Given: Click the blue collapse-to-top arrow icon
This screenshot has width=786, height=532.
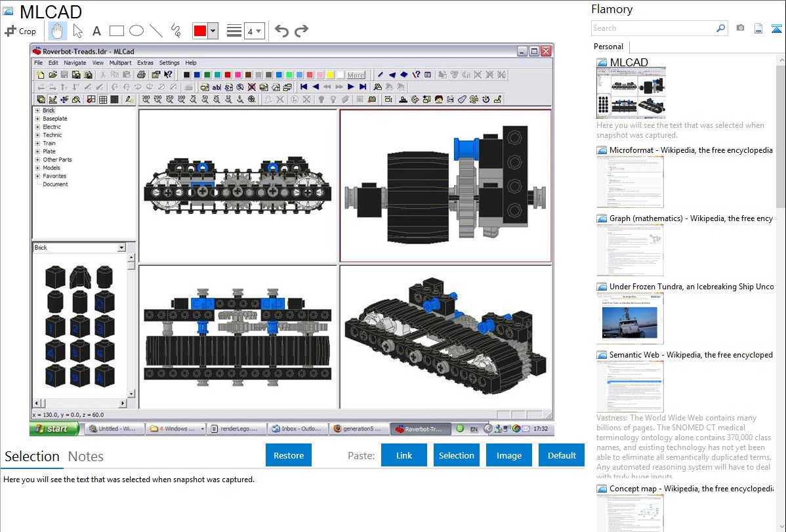Looking at the screenshot, I should tap(776, 28).
